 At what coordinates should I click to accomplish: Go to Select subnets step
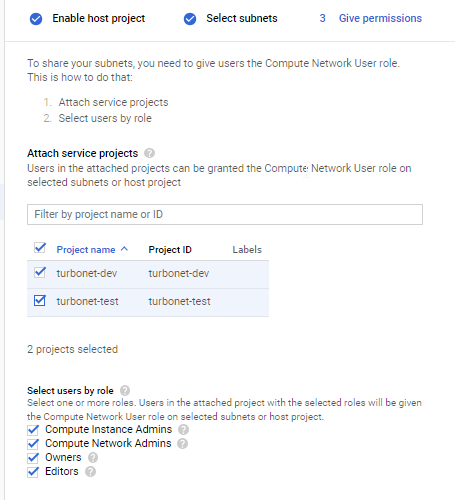point(242,18)
